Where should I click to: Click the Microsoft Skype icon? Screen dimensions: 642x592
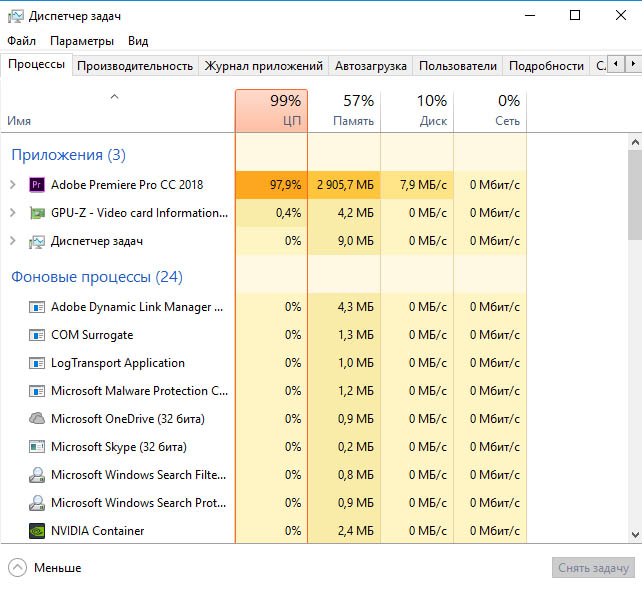coord(37,447)
